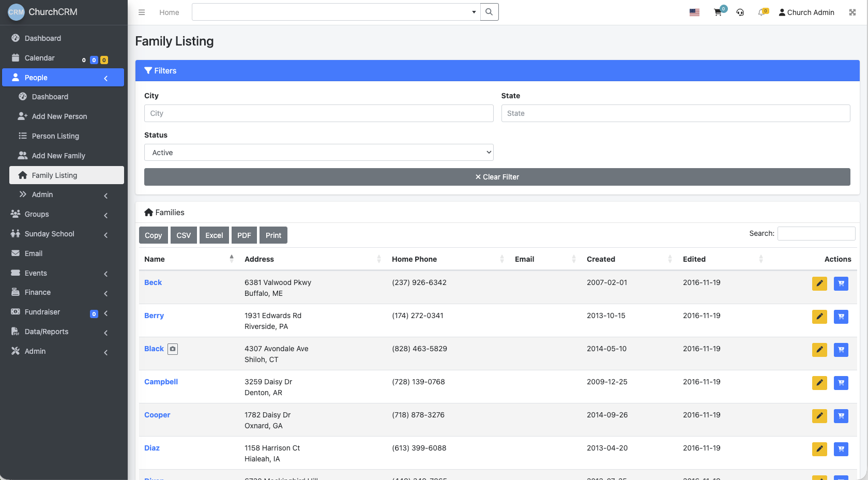
Task: Sort the table by the Created column
Action: (601, 259)
